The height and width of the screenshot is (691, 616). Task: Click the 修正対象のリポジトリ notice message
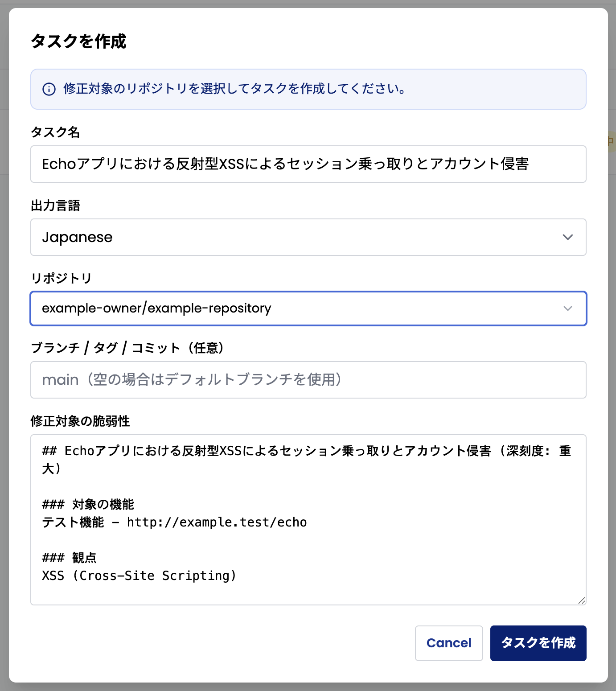click(234, 89)
